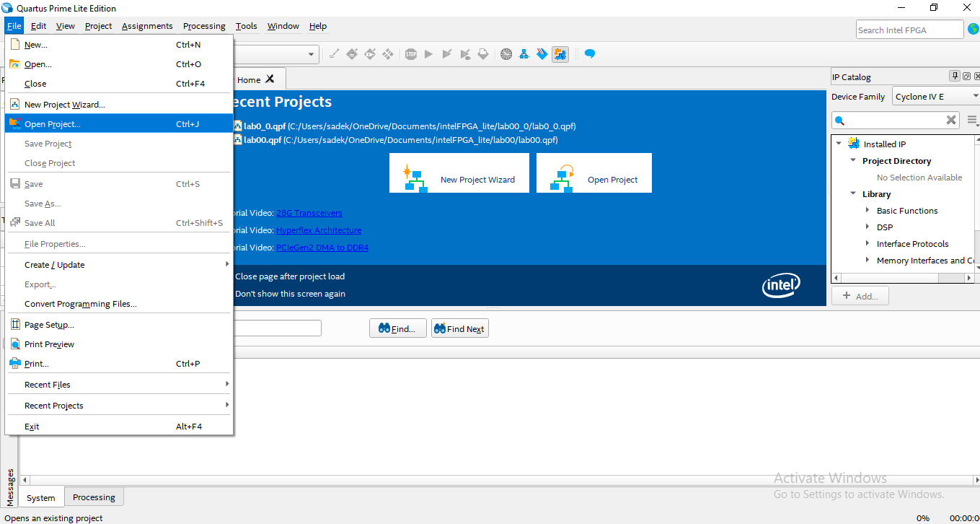Switch to the Processing messages tab

click(94, 497)
